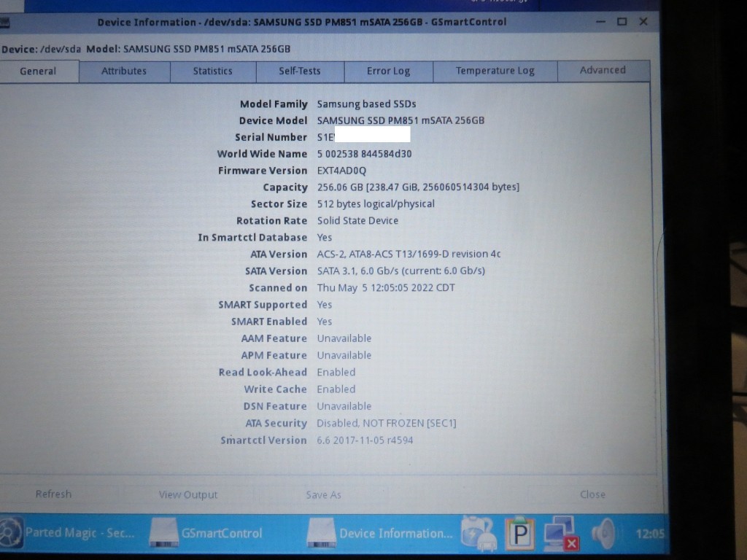Open the Self-Tests tab

300,71
